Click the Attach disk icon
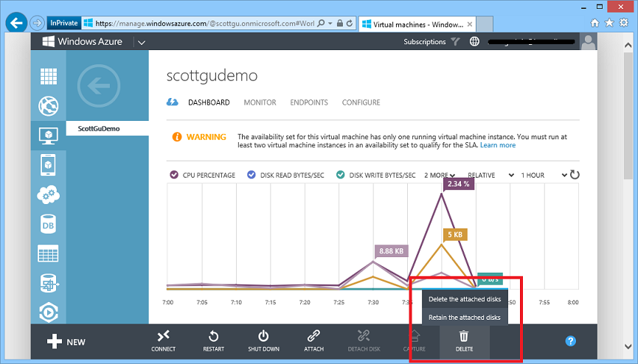Viewport: 638px width, 364px height. coord(313,336)
